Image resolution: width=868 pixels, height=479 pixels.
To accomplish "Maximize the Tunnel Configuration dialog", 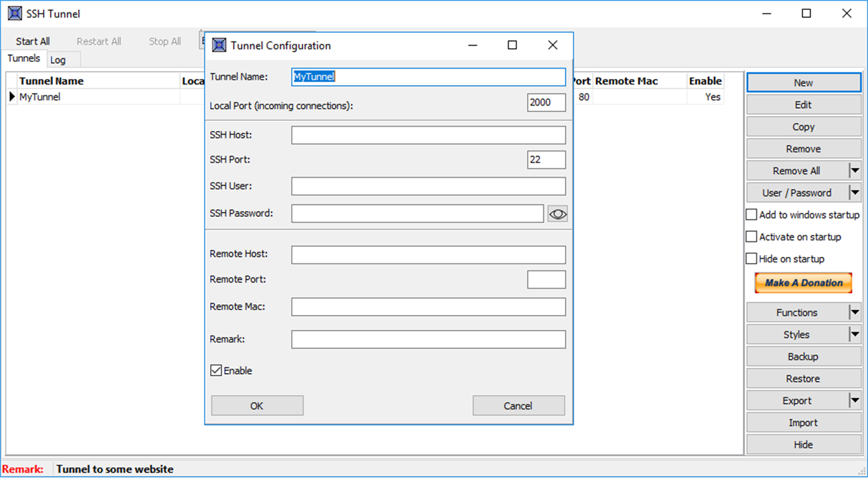I will pyautogui.click(x=513, y=45).
